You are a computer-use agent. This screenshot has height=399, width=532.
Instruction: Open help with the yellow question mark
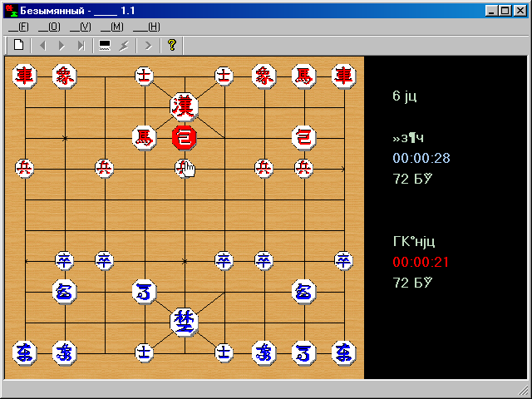(x=172, y=45)
